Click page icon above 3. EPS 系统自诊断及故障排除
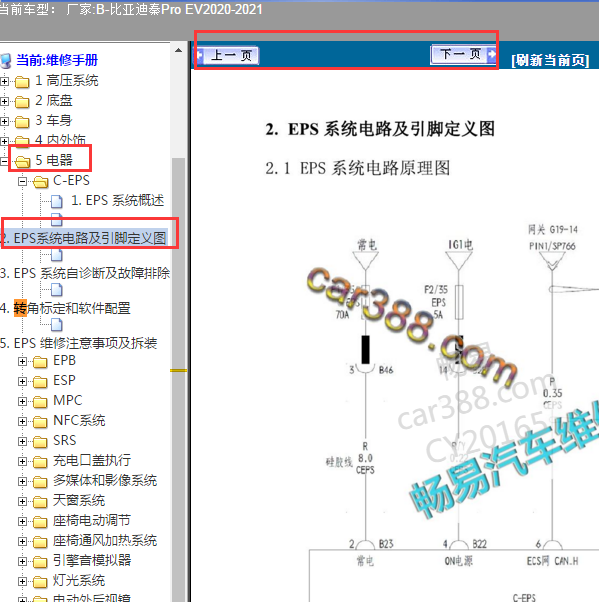This screenshot has width=599, height=602. [57, 255]
